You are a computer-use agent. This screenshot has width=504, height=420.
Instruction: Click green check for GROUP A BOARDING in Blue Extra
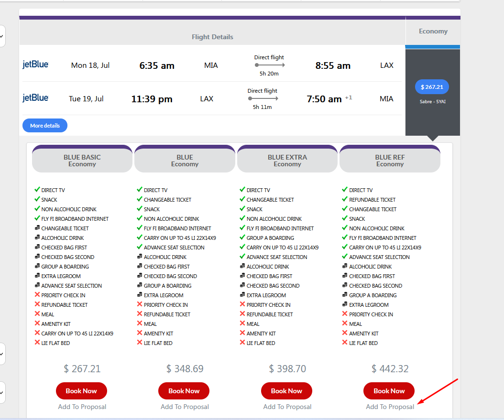242,237
